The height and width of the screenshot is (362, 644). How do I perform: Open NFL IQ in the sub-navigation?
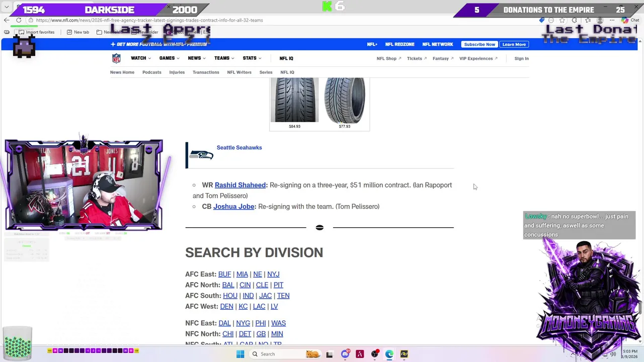[x=287, y=72]
